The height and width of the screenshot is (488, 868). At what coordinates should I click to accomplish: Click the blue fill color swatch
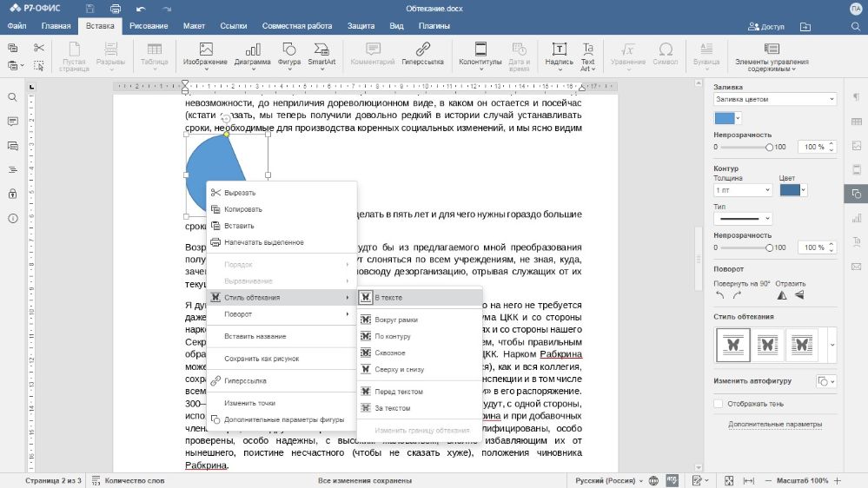723,118
